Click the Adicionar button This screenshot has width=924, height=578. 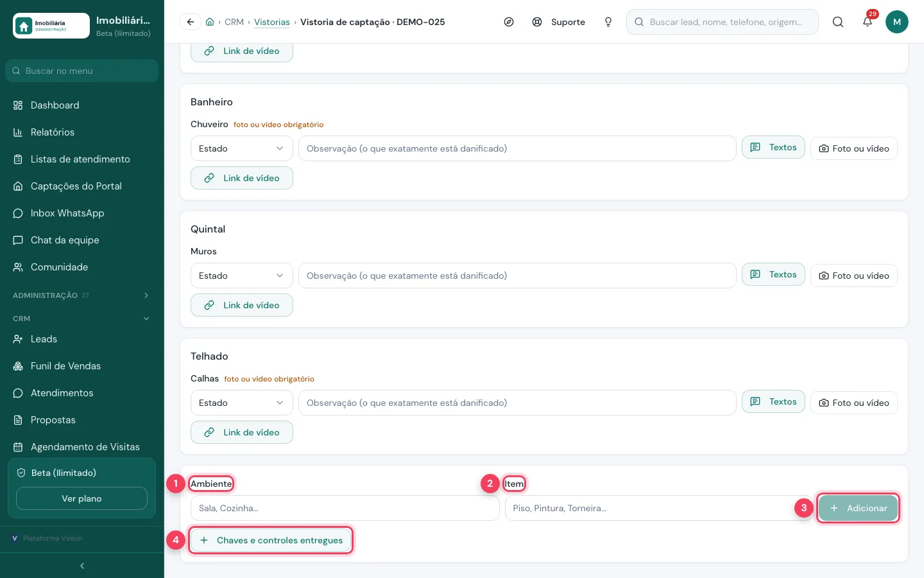coord(858,508)
